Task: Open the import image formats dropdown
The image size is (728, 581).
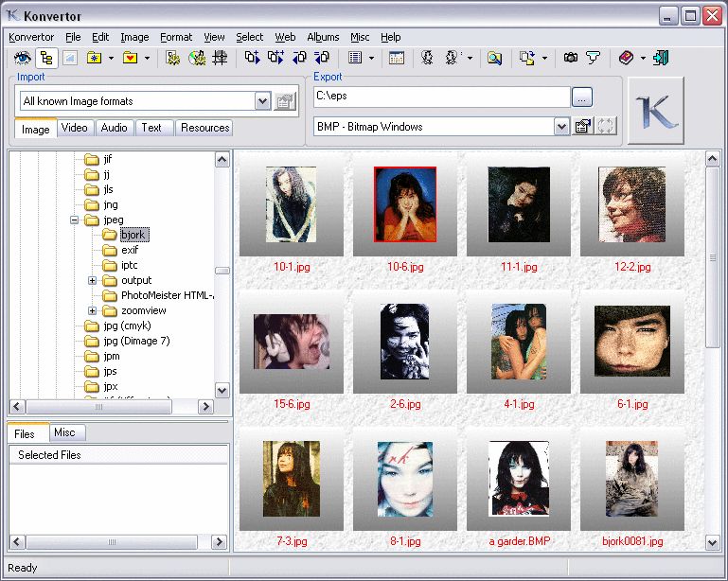Action: point(263,101)
